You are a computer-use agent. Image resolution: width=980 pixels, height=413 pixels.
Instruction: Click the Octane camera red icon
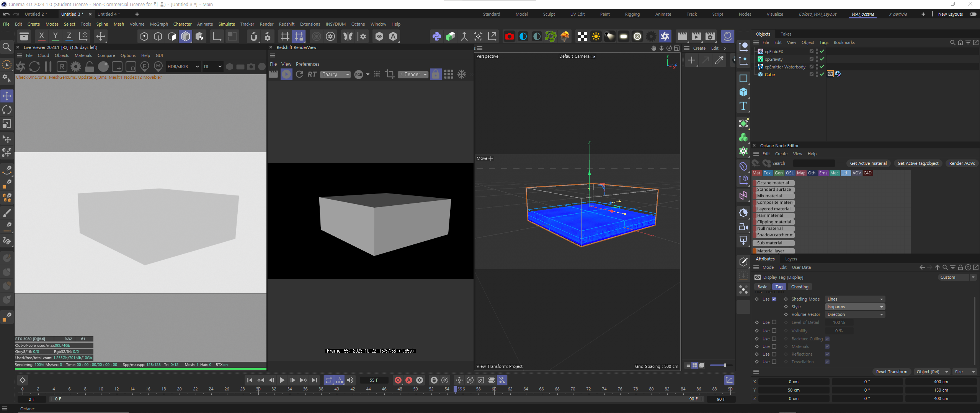click(509, 36)
